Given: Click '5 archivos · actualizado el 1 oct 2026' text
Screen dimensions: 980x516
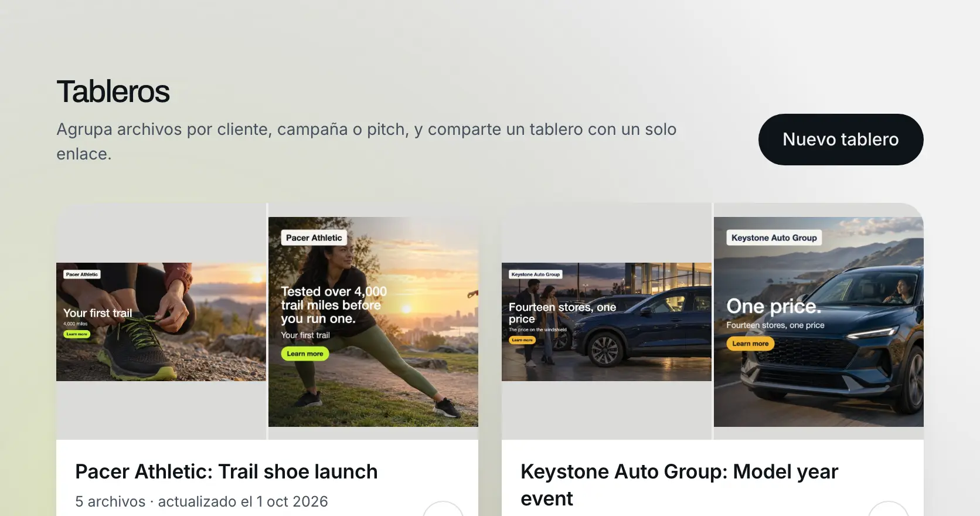Looking at the screenshot, I should (x=202, y=501).
